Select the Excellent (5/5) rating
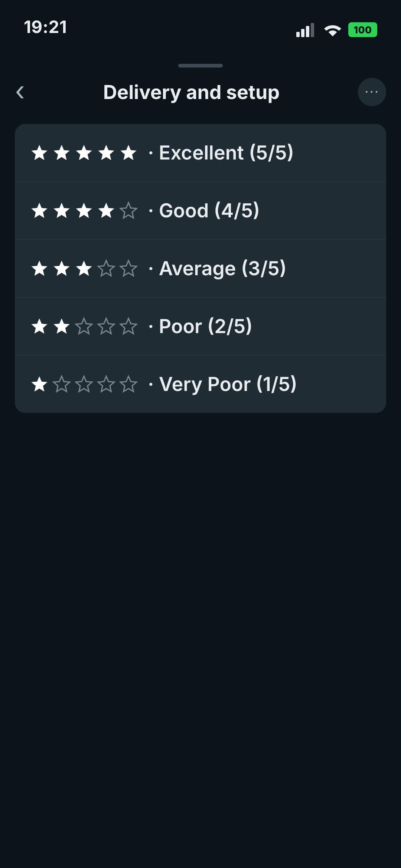The image size is (401, 868). tap(200, 153)
